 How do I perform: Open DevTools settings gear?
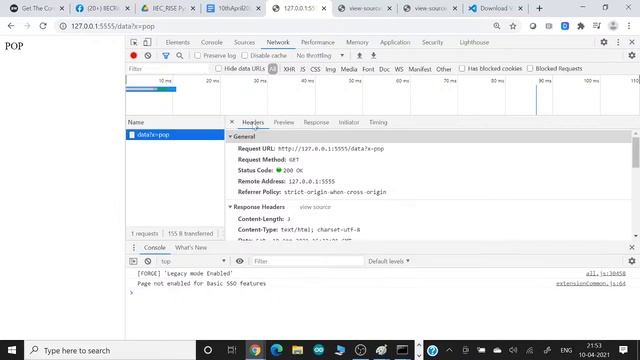tap(604, 42)
